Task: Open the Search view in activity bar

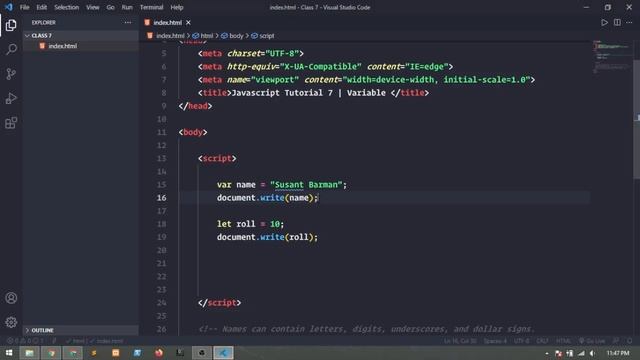Action: (11, 50)
